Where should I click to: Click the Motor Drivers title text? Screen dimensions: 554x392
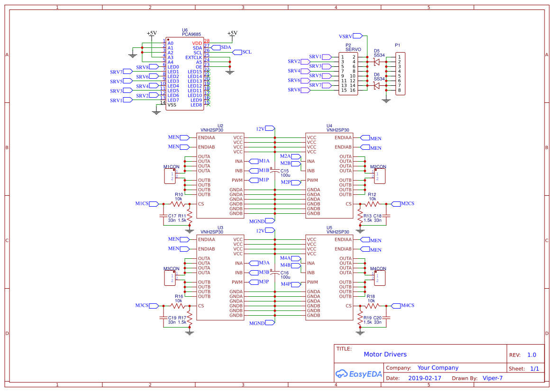(385, 354)
